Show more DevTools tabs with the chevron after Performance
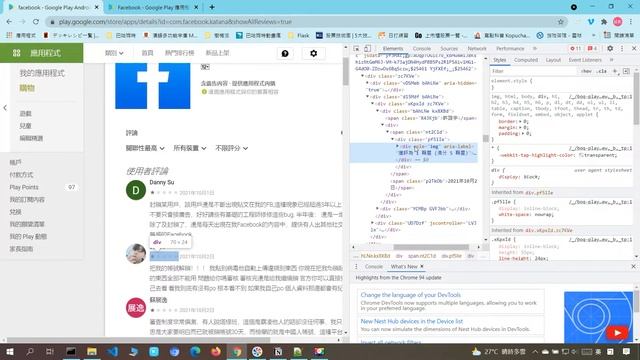The height and width of the screenshot is (360, 640). point(535,48)
